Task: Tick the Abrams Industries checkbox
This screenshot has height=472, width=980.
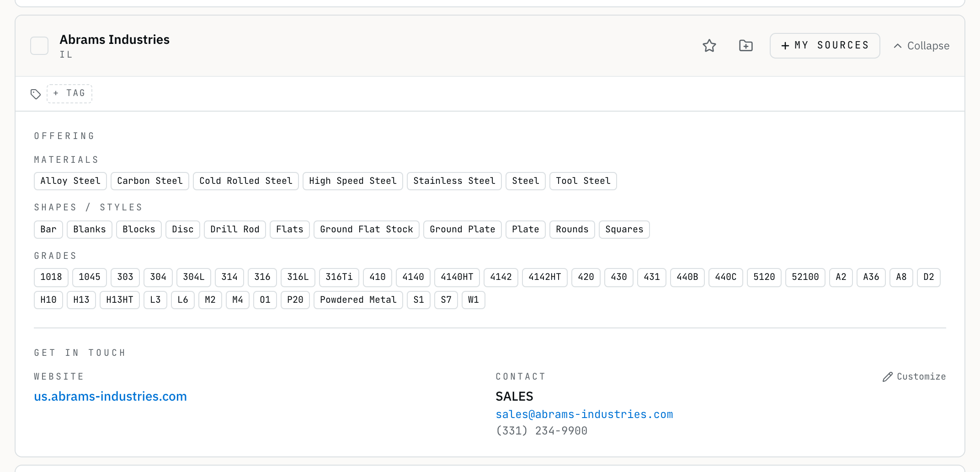Action: (39, 46)
